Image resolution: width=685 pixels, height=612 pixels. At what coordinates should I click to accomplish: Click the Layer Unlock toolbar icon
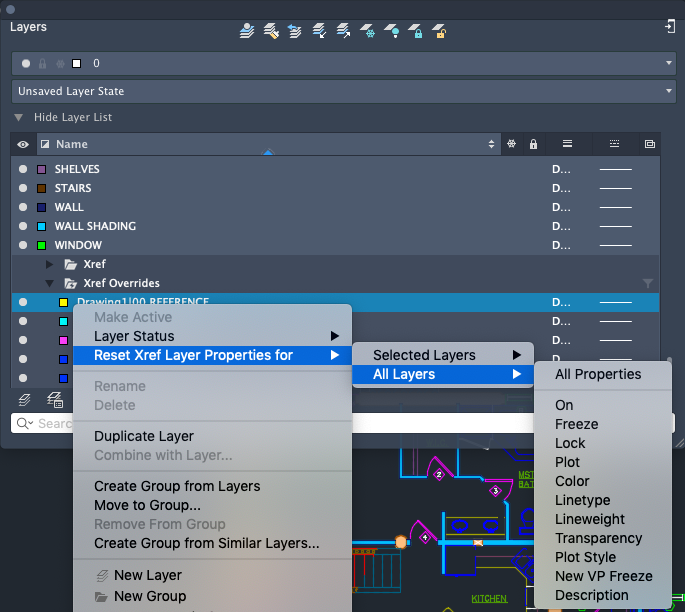[x=439, y=31]
